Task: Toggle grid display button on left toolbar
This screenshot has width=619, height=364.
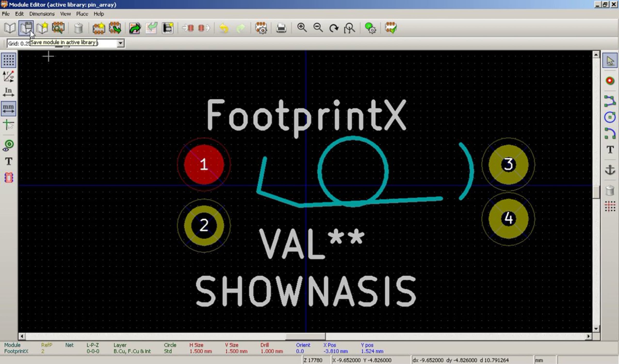Action: 9,60
